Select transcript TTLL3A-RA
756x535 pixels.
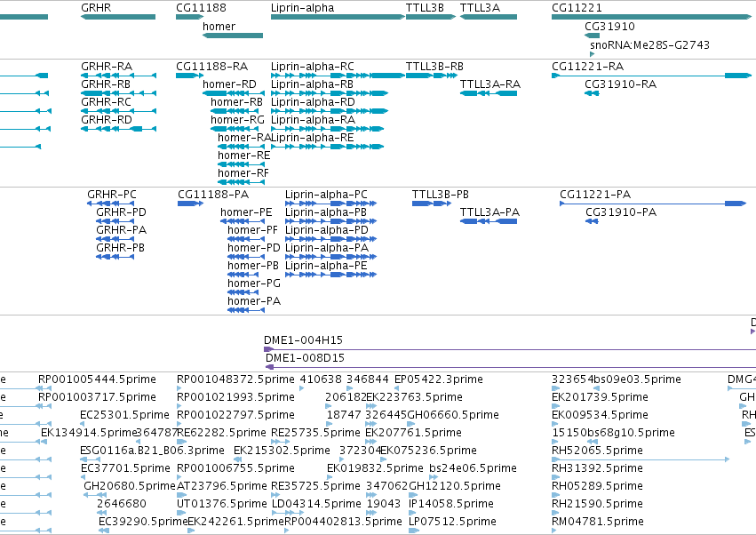point(489,93)
